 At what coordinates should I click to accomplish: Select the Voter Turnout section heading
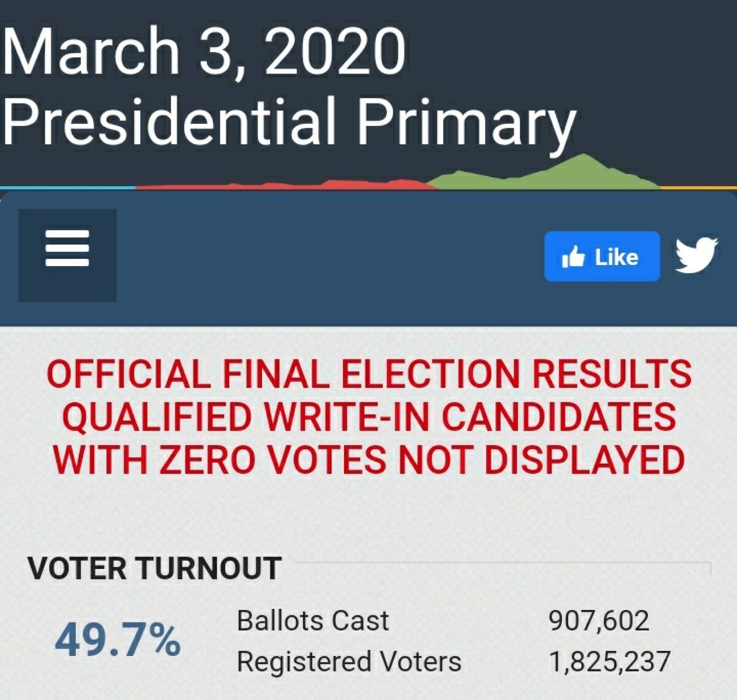point(154,569)
